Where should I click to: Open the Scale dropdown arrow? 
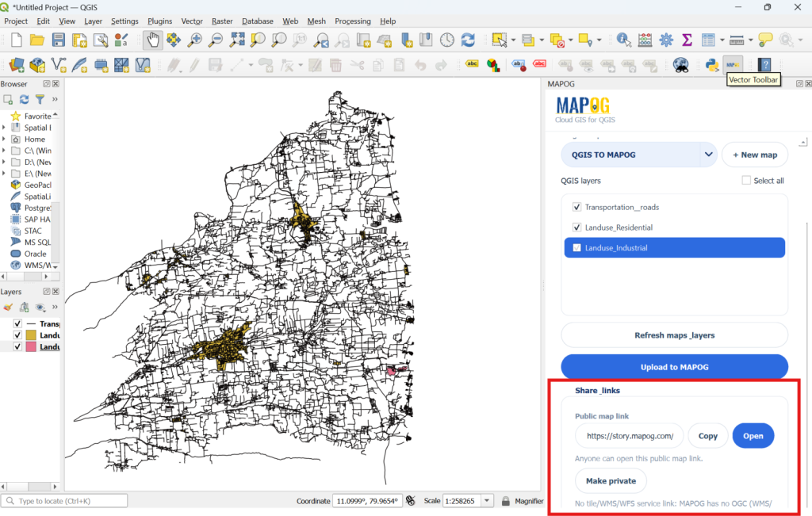(487, 501)
